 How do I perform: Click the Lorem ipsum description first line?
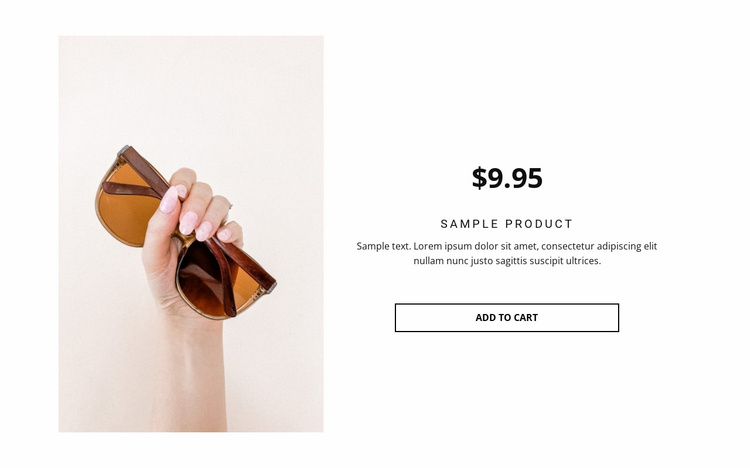(x=507, y=246)
